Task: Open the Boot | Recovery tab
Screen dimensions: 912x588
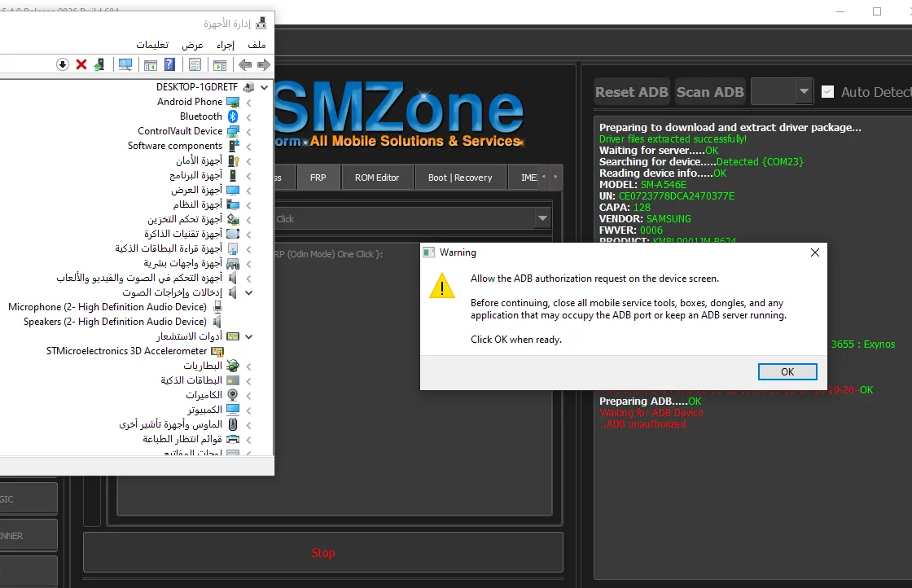Action: [460, 178]
